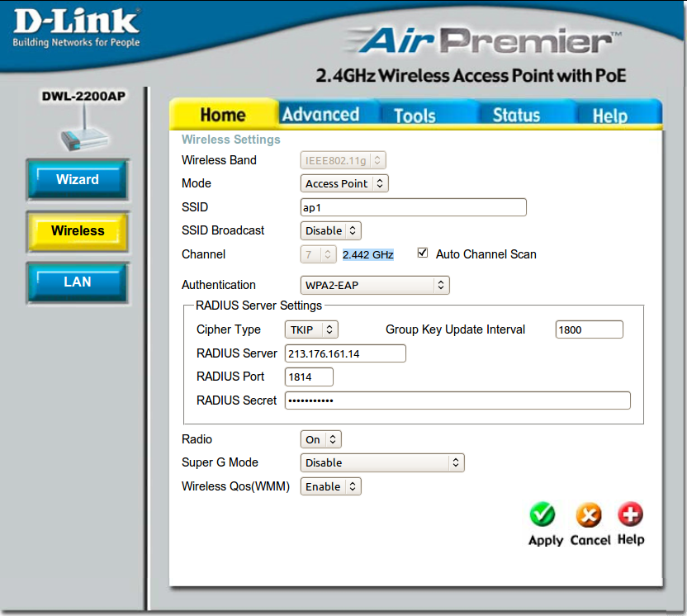The height and width of the screenshot is (616, 687).
Task: Click the RADIUS Server address field
Action: point(345,353)
